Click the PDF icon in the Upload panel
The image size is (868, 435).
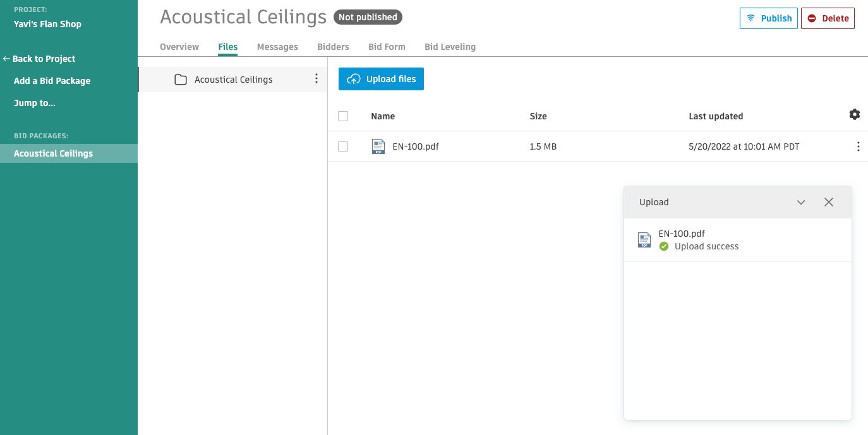point(644,240)
